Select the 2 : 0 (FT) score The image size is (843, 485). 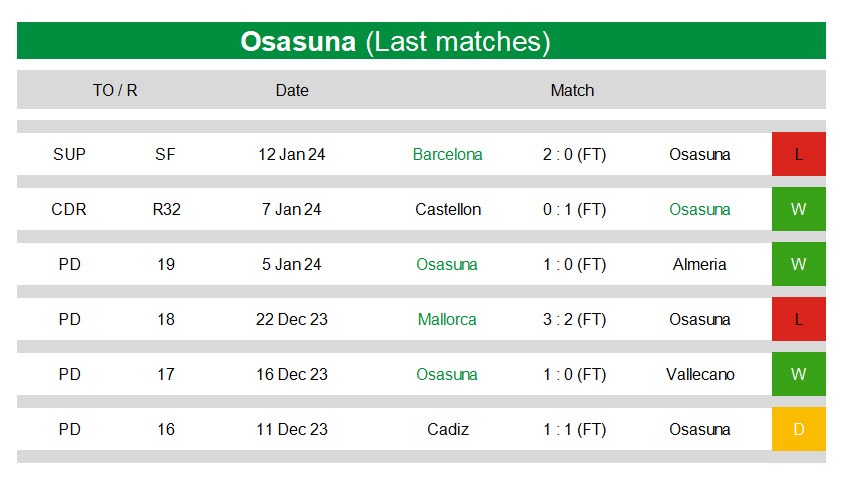pyautogui.click(x=574, y=154)
